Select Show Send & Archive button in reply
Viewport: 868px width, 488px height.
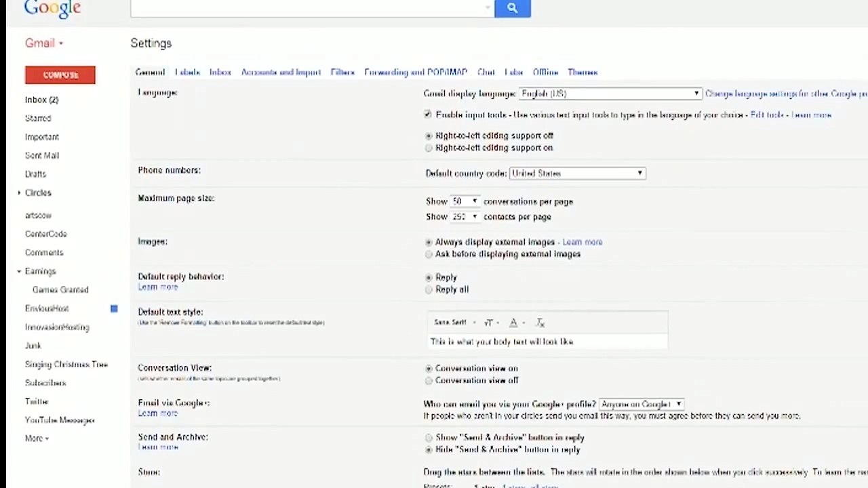428,438
